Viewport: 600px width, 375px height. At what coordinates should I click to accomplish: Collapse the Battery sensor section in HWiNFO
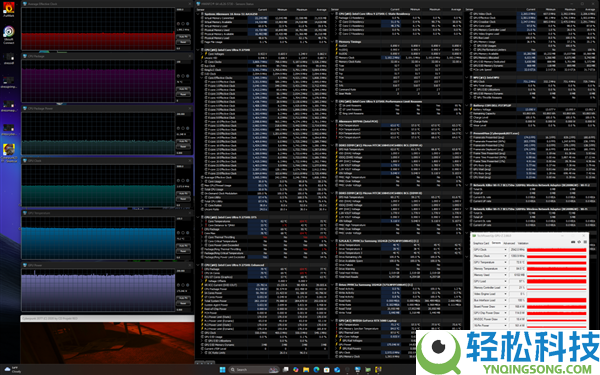pyautogui.click(x=467, y=106)
